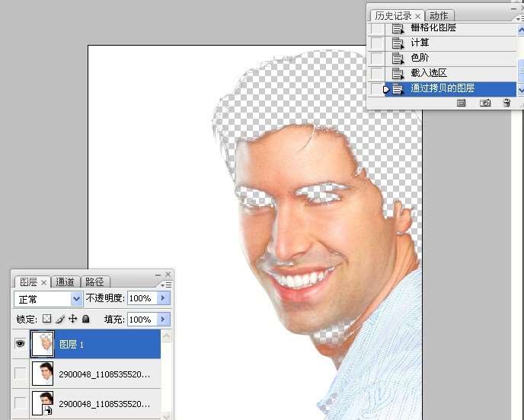Click the 载入选区 history step icon
Screen dimensions: 524x420
pyautogui.click(x=398, y=74)
